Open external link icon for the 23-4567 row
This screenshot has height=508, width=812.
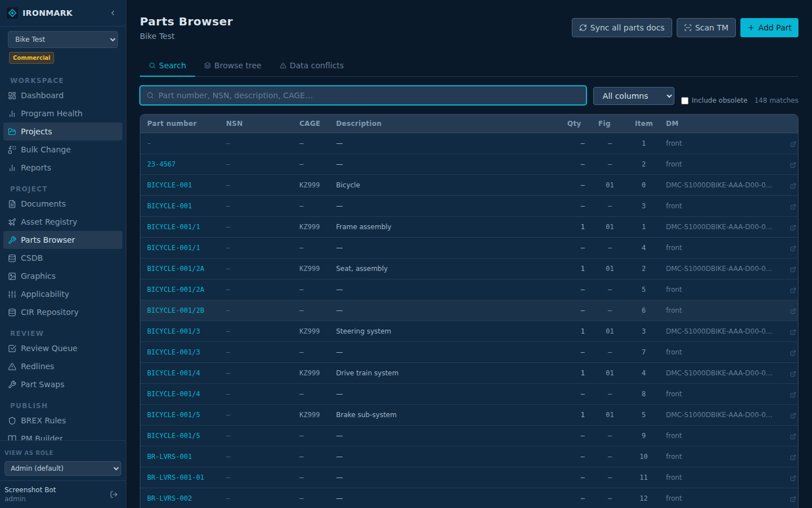coord(793,165)
